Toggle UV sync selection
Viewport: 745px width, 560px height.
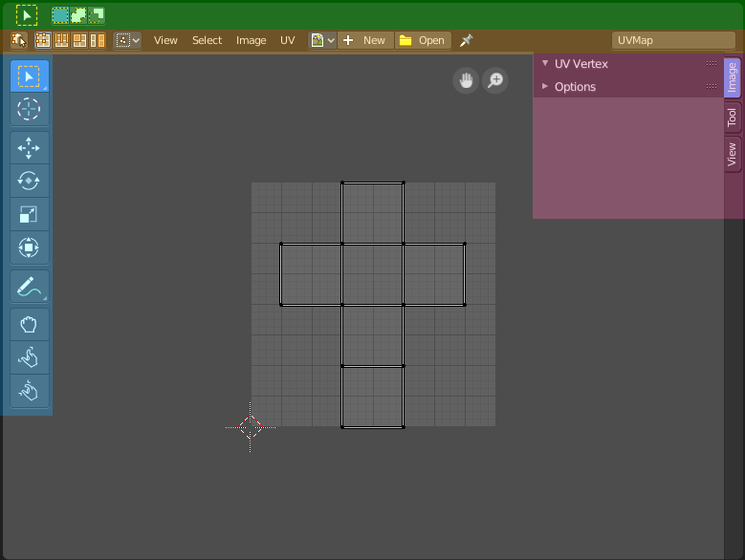(x=19, y=40)
